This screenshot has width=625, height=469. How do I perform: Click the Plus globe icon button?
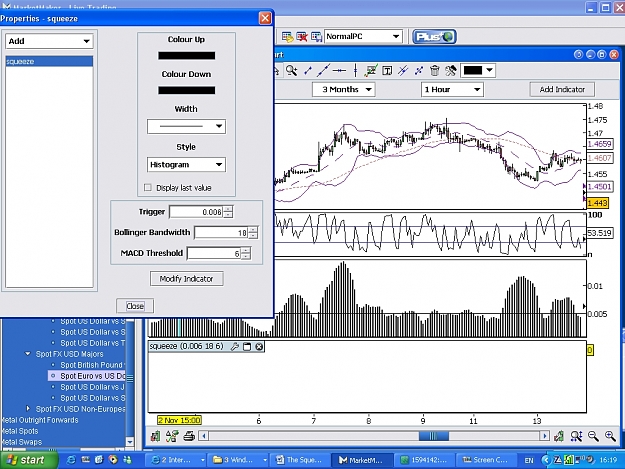tap(434, 37)
